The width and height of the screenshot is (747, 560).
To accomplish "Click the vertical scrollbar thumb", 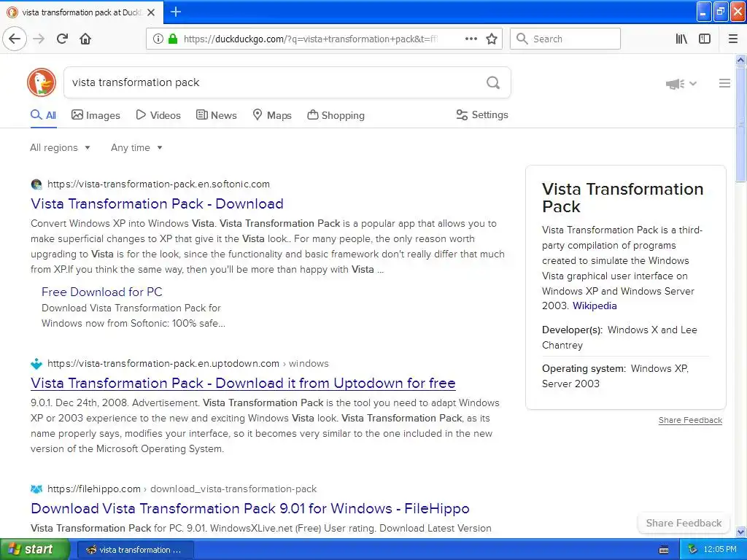I will tap(740, 124).
